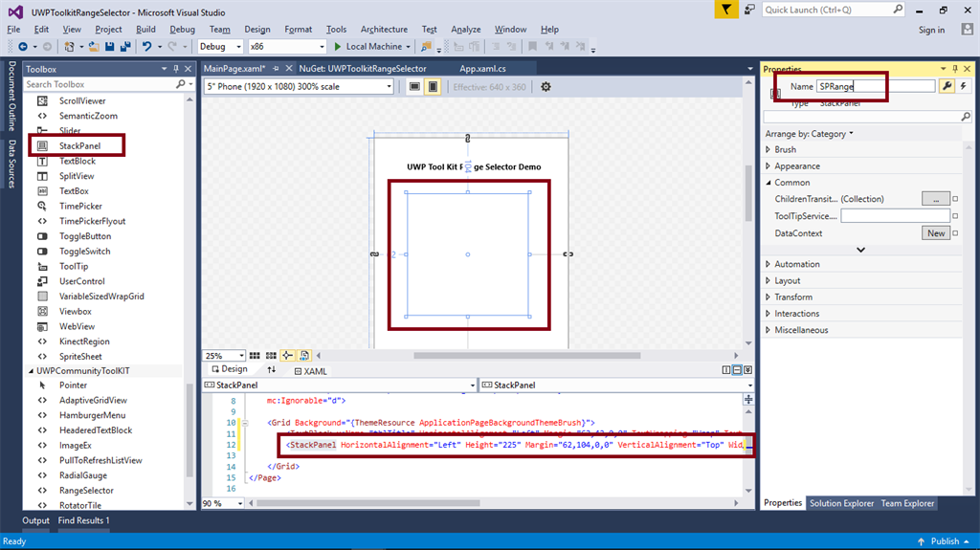Viewport: 980px width, 550px height.
Task: Open the Output panel tab
Action: [x=35, y=520]
